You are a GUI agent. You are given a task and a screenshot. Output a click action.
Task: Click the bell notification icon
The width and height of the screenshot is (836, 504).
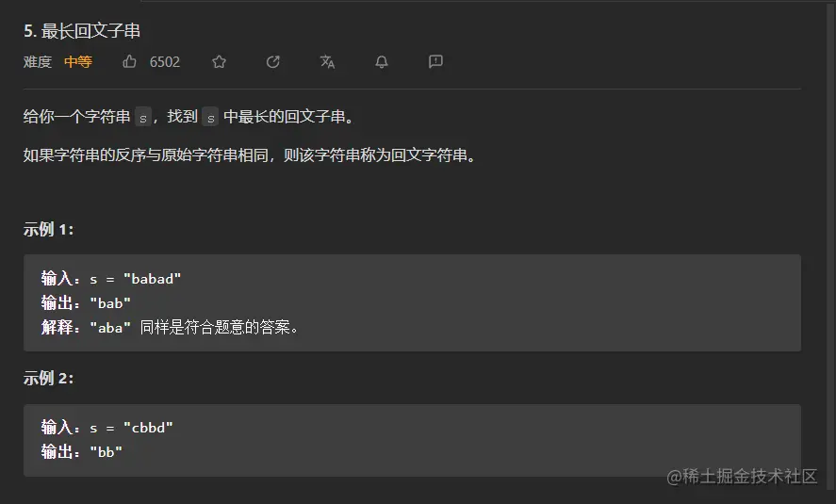click(x=382, y=62)
